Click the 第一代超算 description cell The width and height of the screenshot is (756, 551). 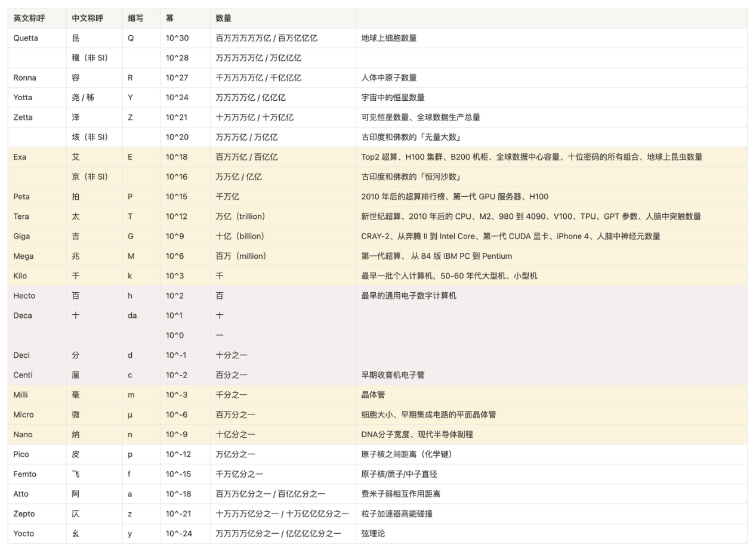tap(551, 256)
